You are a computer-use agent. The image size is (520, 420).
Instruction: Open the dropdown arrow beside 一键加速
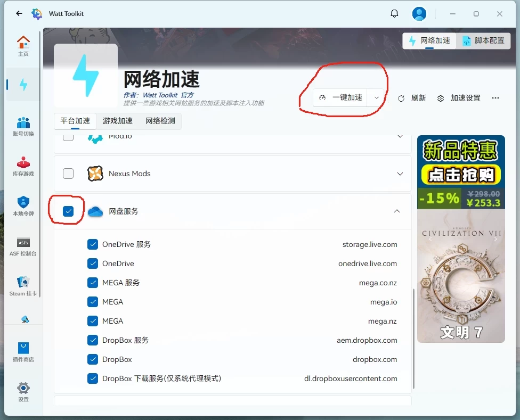tap(377, 98)
